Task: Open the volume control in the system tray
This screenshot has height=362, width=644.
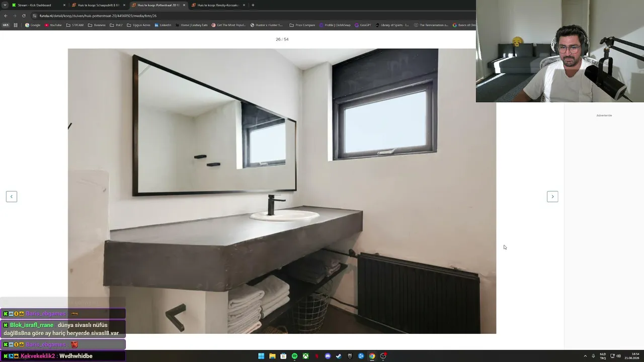Action: click(618, 356)
